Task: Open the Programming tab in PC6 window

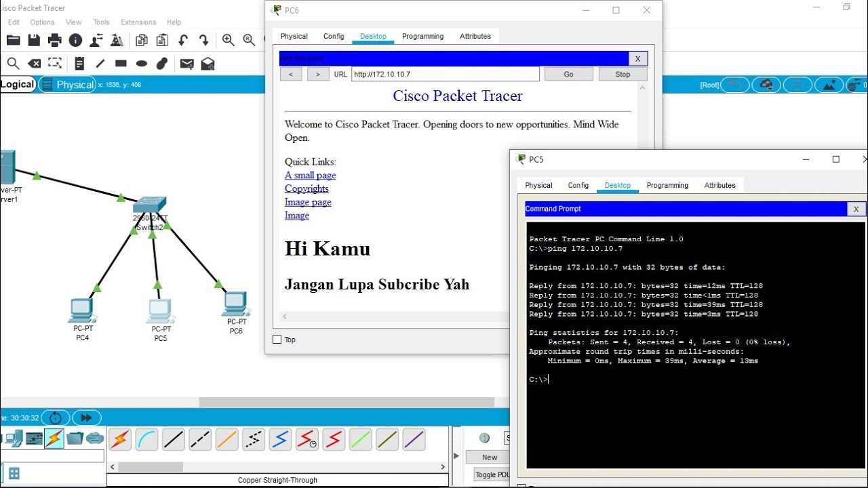Action: [x=422, y=37]
